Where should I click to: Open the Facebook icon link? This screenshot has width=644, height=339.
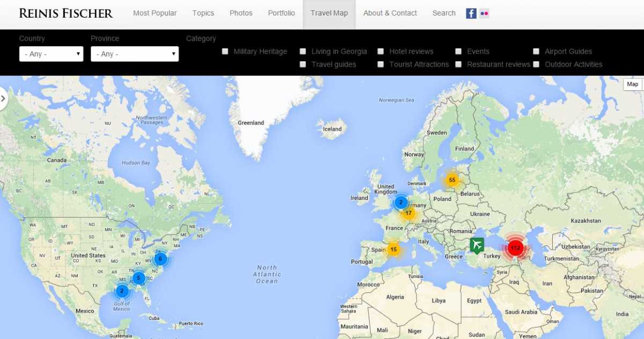[471, 13]
